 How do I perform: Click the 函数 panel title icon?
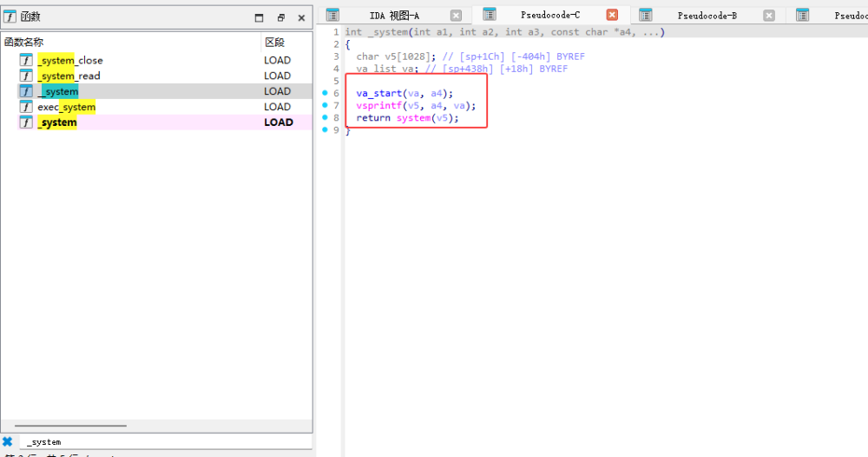point(10,17)
